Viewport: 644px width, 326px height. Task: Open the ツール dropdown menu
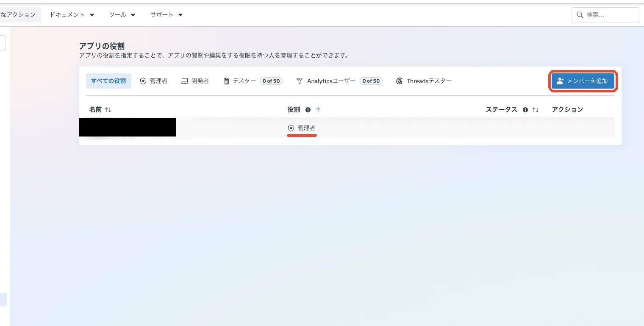[x=122, y=14]
